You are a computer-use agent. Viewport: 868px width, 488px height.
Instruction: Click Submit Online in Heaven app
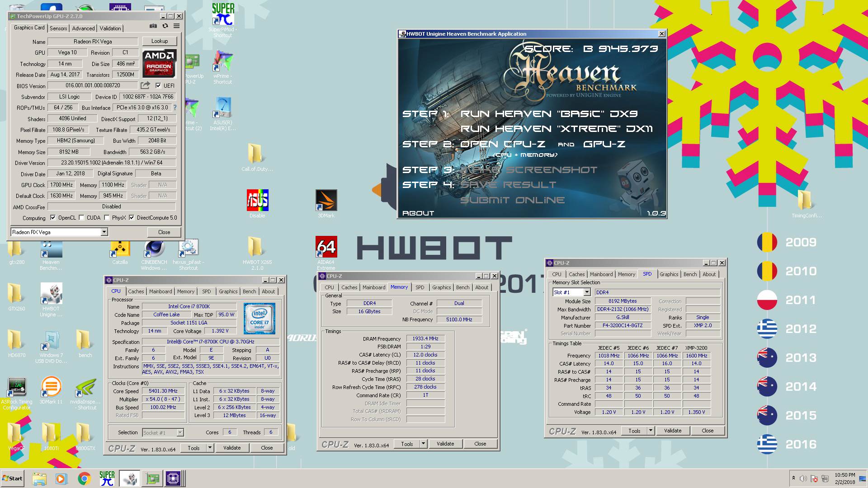click(513, 200)
